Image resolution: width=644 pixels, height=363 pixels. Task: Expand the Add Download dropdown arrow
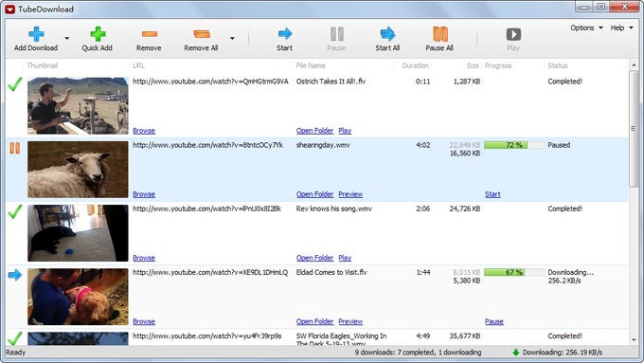click(x=67, y=38)
